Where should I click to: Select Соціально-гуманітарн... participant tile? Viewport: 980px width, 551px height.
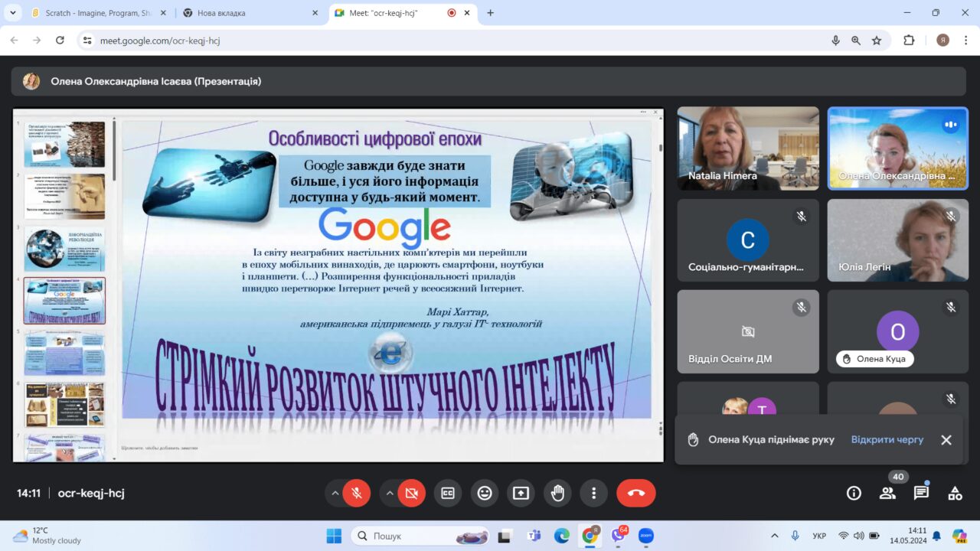tap(748, 240)
